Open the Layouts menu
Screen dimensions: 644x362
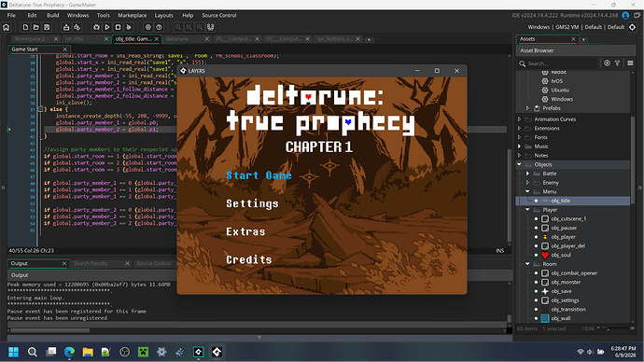coord(164,15)
